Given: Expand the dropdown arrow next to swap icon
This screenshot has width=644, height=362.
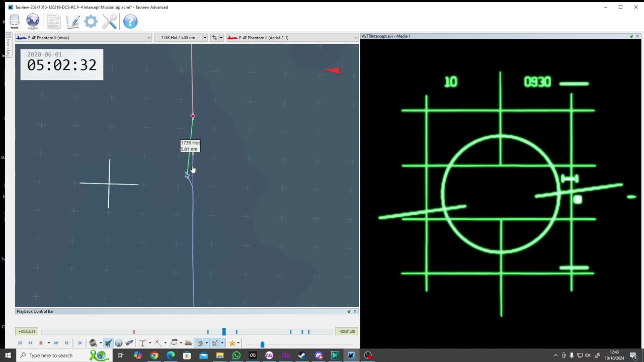Looking at the screenshot, I should click(x=220, y=38).
